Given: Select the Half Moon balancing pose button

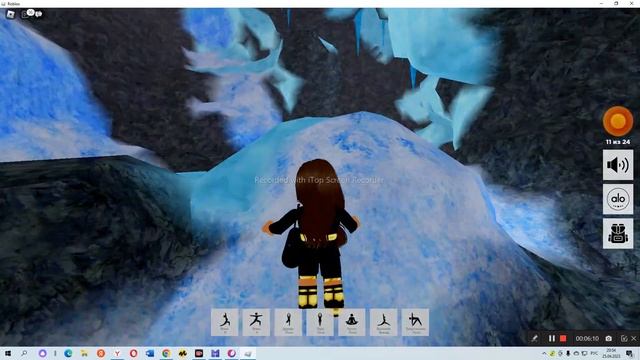Looking at the screenshot, I should 416,322.
